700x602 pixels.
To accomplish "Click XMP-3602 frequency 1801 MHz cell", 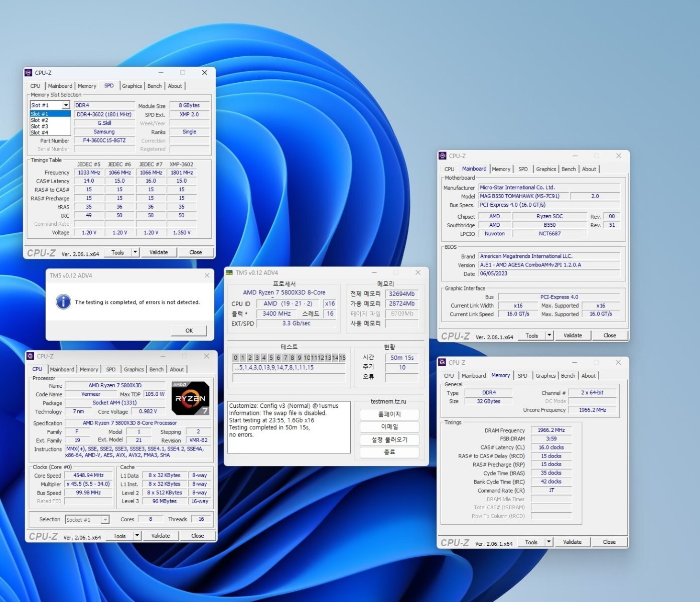I will click(182, 173).
